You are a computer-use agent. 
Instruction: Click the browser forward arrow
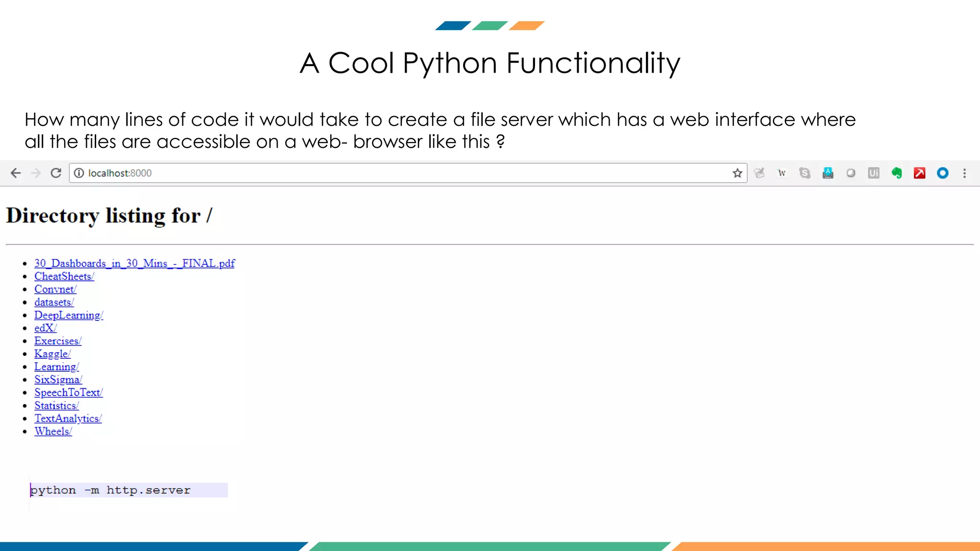(x=36, y=173)
